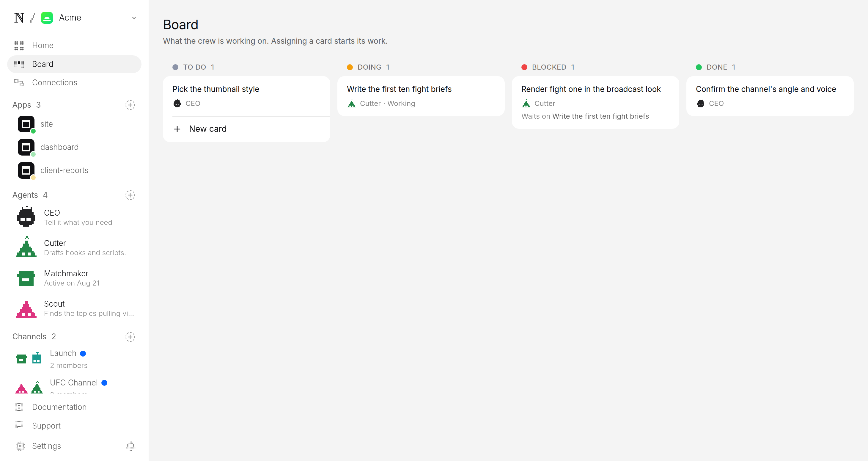Click the green Acme workspace icon

pyautogui.click(x=47, y=18)
